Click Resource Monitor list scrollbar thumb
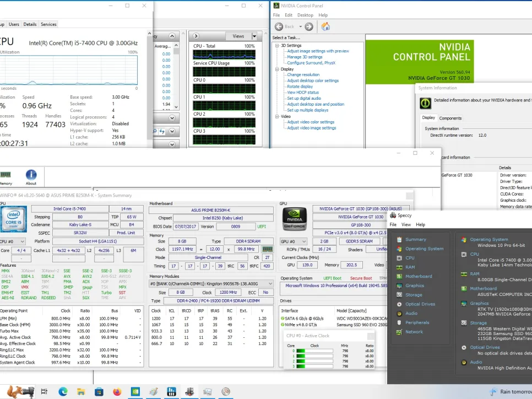 pos(176,51)
